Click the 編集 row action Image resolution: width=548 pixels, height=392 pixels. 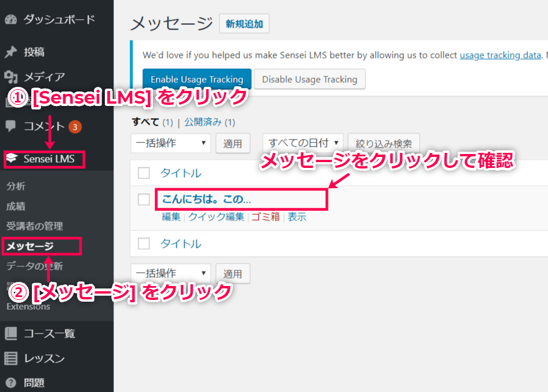coord(171,217)
